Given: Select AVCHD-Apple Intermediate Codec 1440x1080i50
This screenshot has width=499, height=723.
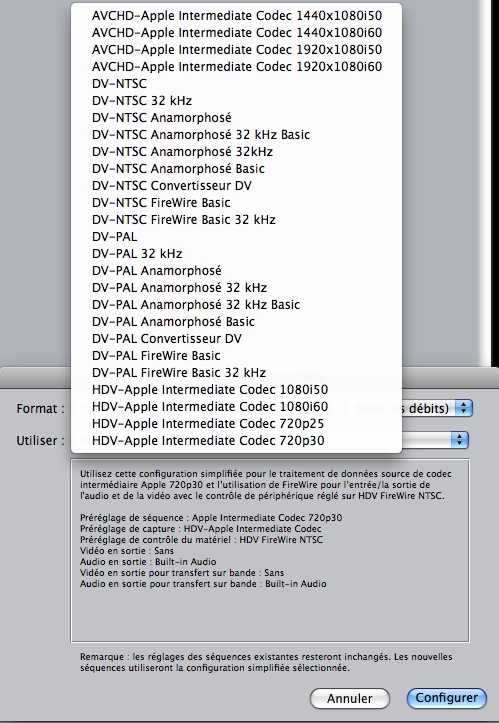Looking at the screenshot, I should tap(237, 16).
